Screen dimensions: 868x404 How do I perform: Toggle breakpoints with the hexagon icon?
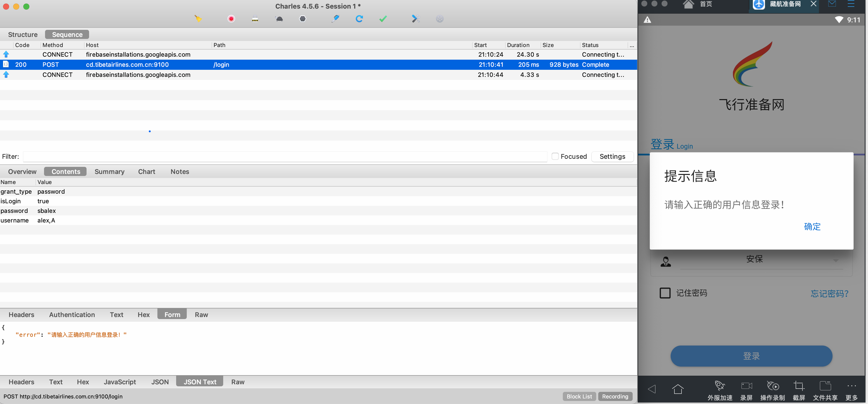tap(303, 19)
